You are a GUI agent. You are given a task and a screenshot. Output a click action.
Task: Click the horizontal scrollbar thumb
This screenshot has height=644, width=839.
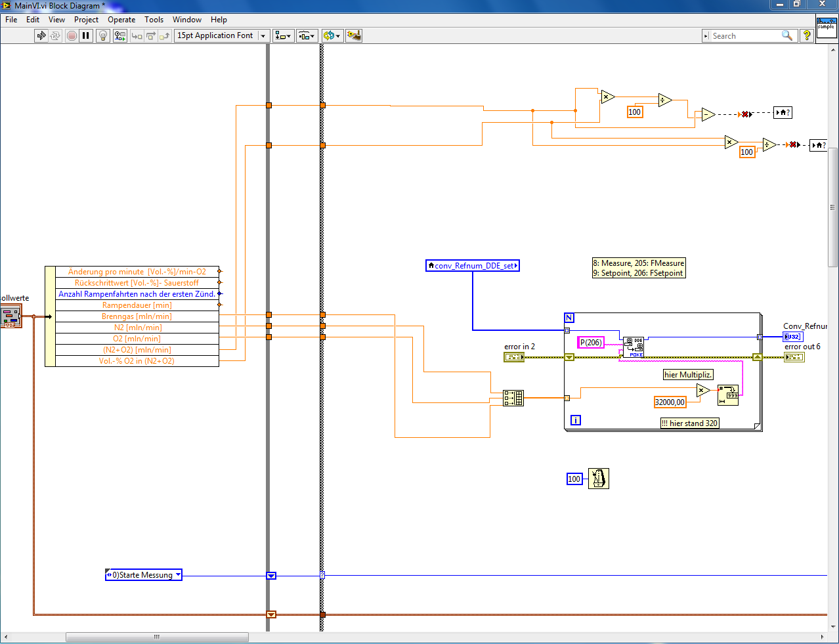157,637
